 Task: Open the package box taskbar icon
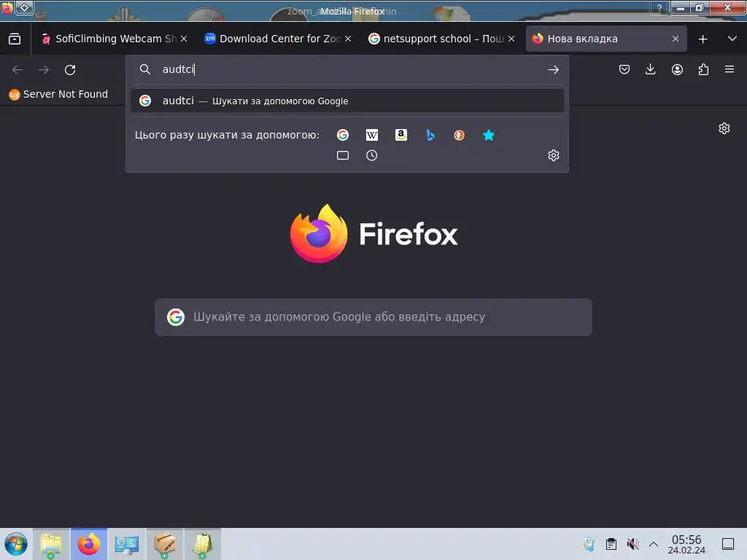[x=165, y=544]
